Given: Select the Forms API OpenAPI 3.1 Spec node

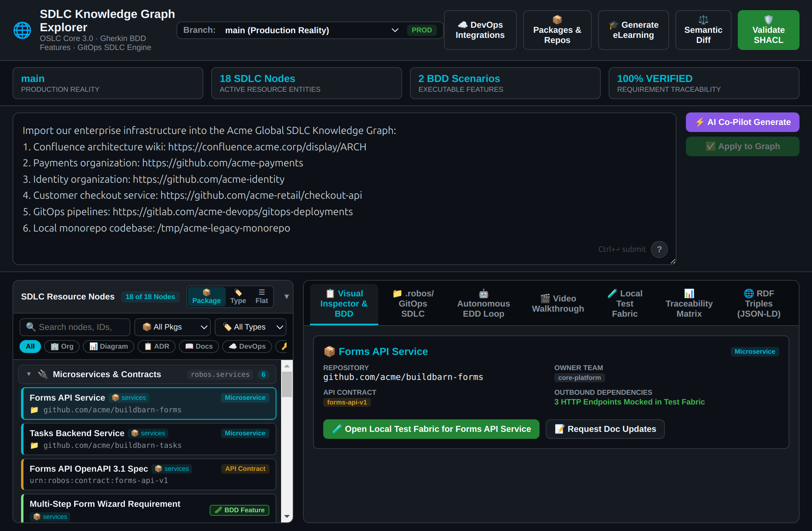Looking at the screenshot, I should point(149,474).
